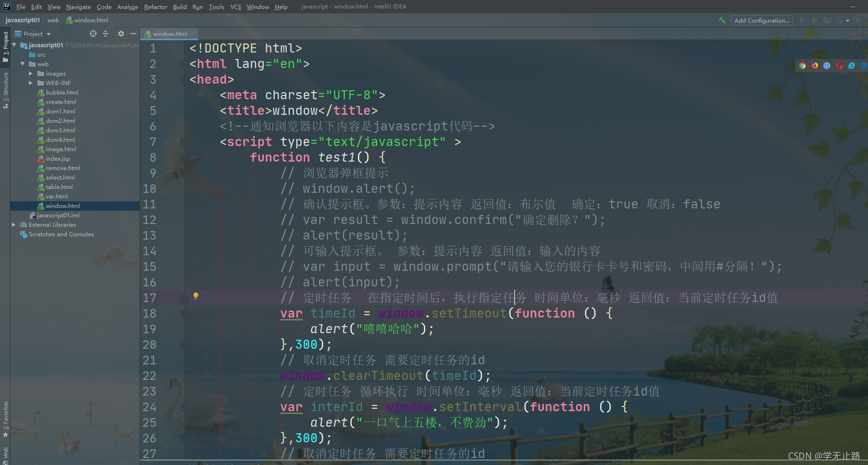Open the VCS menu
The width and height of the screenshot is (868, 465).
click(236, 7)
